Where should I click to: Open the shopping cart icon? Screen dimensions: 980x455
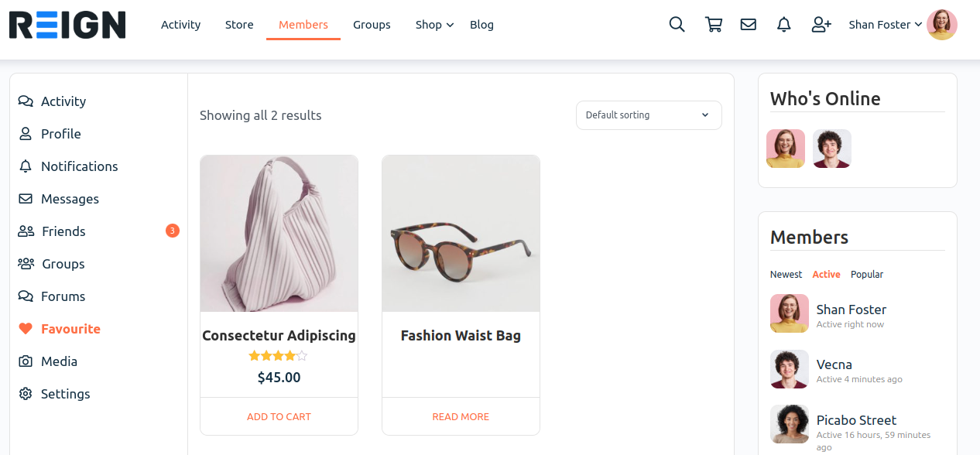tap(713, 25)
